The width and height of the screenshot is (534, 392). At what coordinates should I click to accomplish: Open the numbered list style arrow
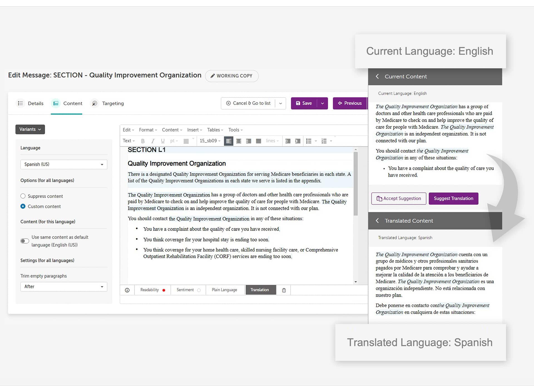331,141
